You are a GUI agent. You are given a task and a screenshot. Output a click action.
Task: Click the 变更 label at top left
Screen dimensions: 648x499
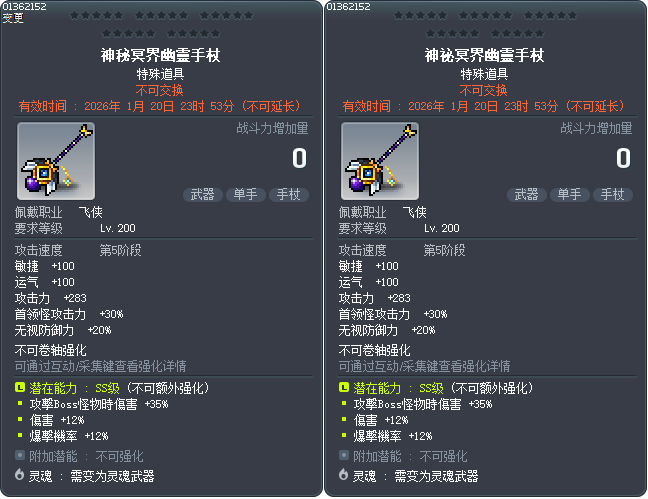(x=13, y=18)
